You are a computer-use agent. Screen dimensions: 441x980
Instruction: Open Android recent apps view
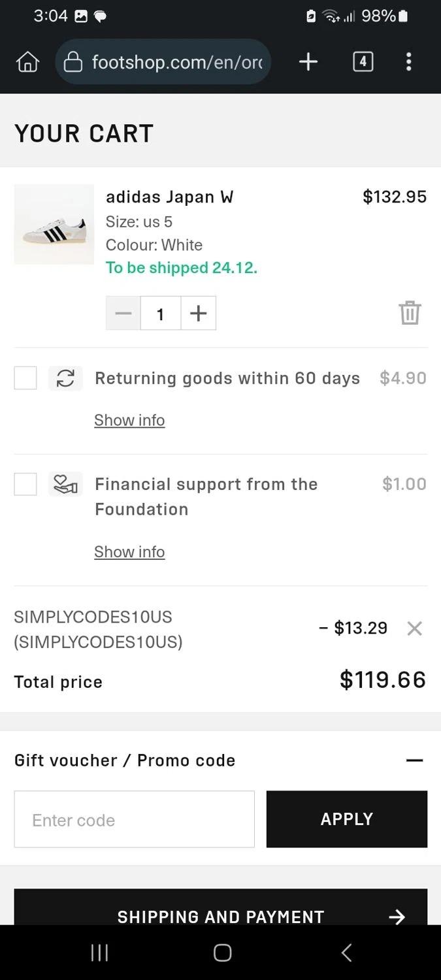[x=99, y=953]
